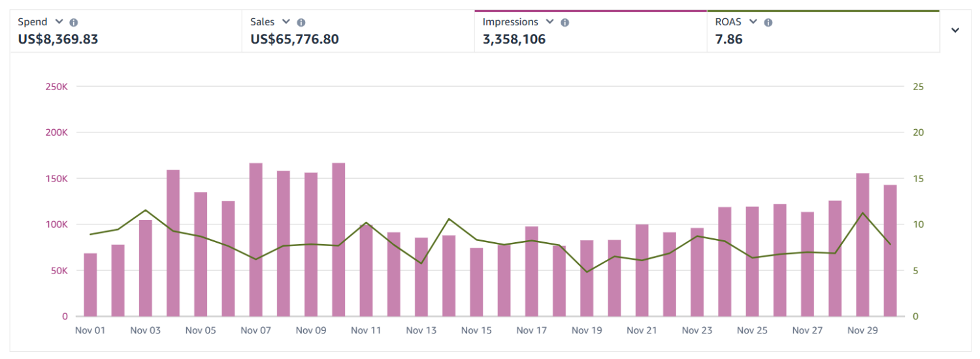The height and width of the screenshot is (359, 980).
Task: Click the Nov 29 impressions bar
Action: point(862,245)
